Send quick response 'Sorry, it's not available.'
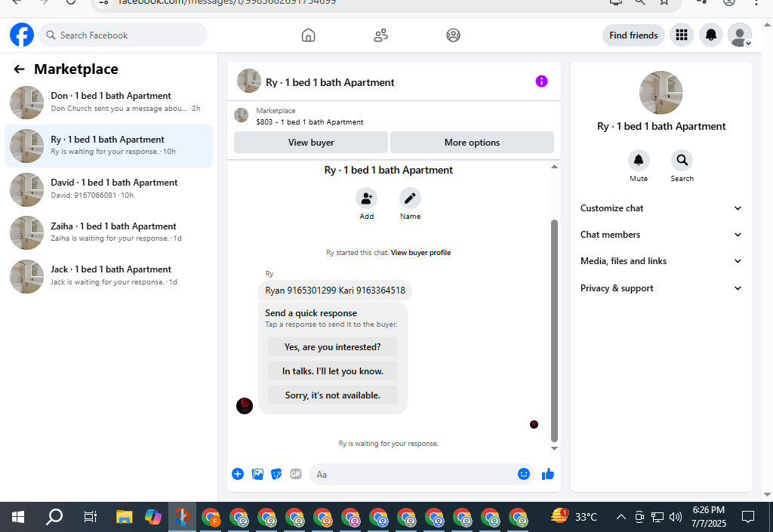Screen dimensions: 773x532 tap(333, 395)
